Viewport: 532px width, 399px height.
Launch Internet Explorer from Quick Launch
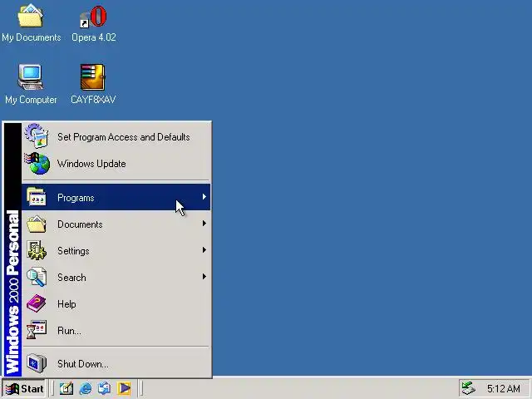[x=86, y=388]
